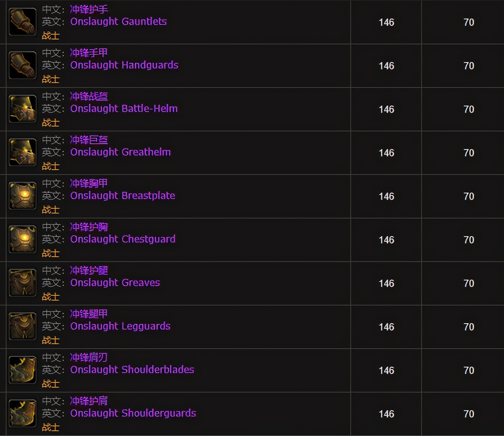Open the Onslaught Shoulderblades icon

23,370
